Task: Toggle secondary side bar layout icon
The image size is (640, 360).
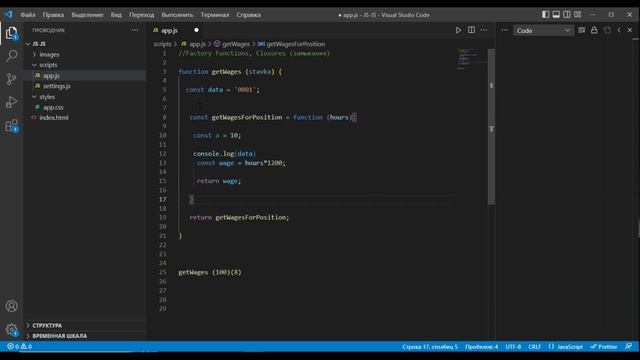Action: point(567,15)
